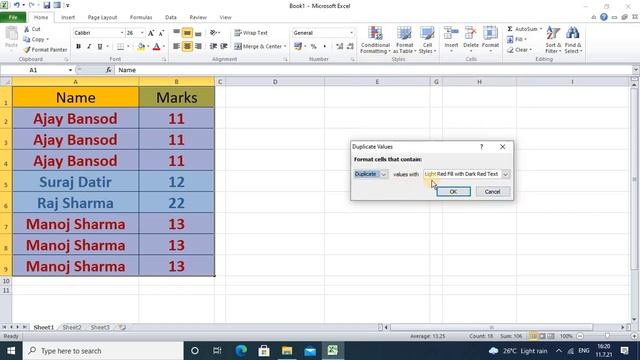Click the Copy icon
The width and height of the screenshot is (640, 360).
[x=27, y=40]
